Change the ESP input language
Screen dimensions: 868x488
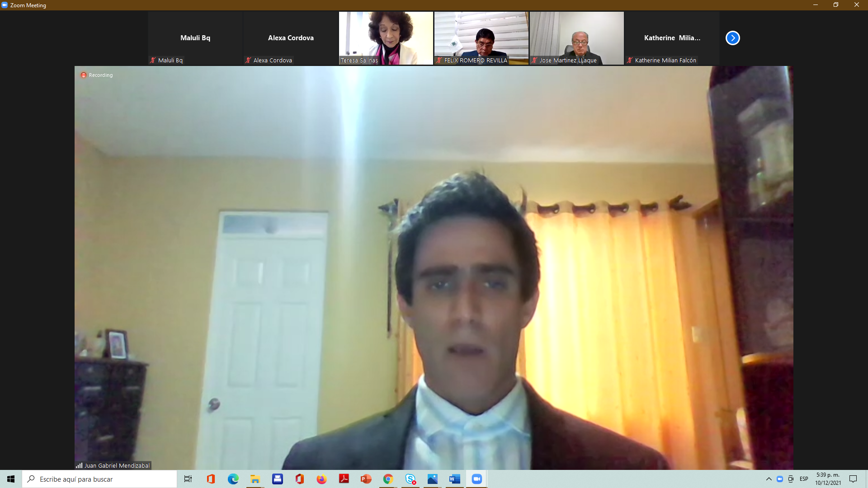point(804,479)
